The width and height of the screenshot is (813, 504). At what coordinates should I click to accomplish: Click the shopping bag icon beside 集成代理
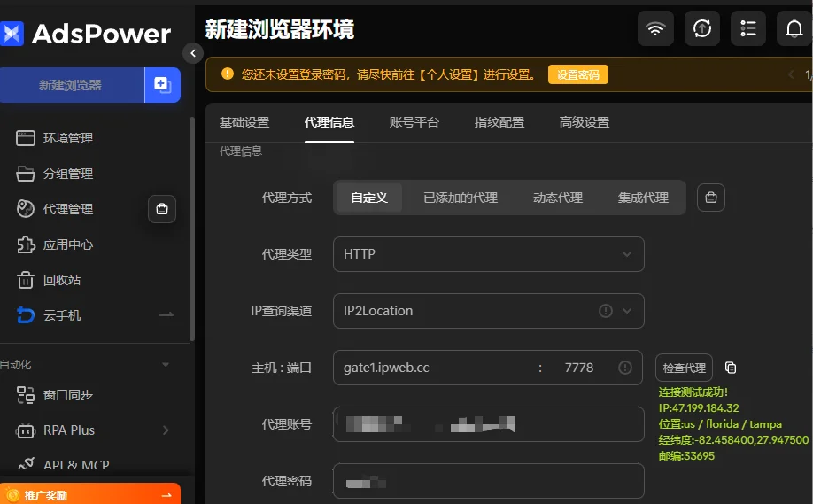point(711,198)
